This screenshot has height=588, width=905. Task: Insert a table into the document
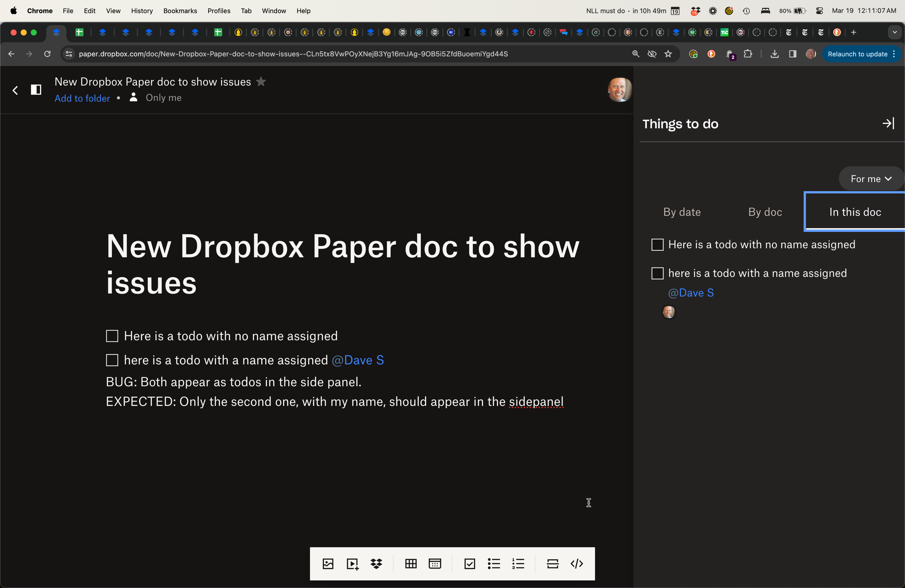coord(410,564)
